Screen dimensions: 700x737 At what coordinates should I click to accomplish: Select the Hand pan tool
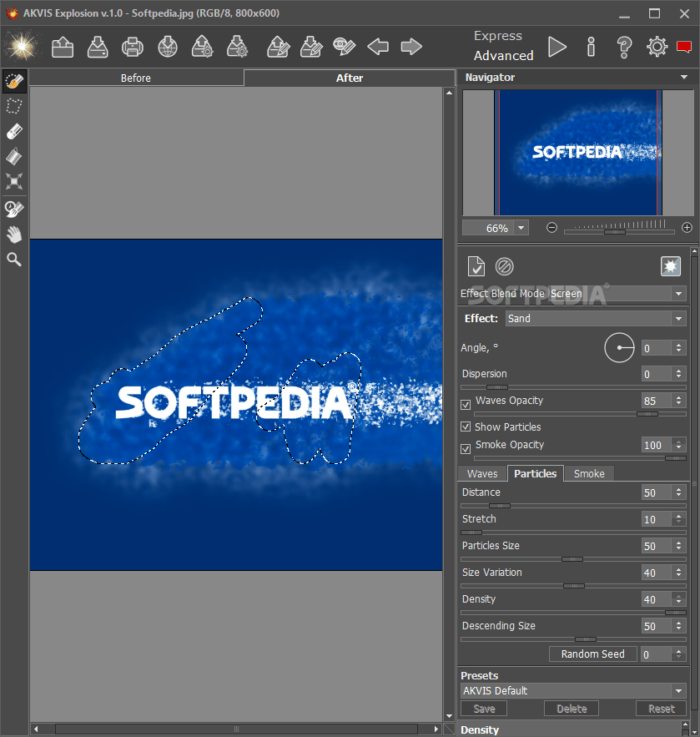(x=14, y=234)
